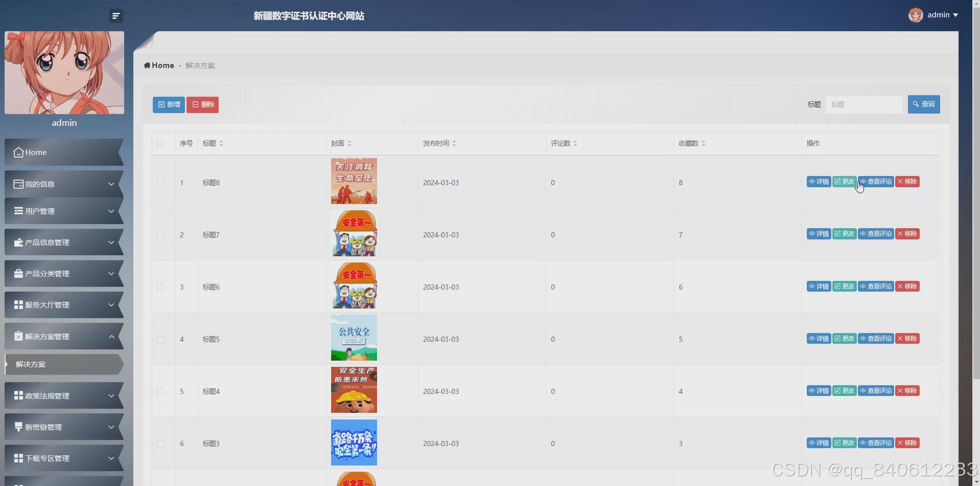Expand the 产品信息管理 chevron
This screenshot has width=980, height=486.
click(x=111, y=242)
